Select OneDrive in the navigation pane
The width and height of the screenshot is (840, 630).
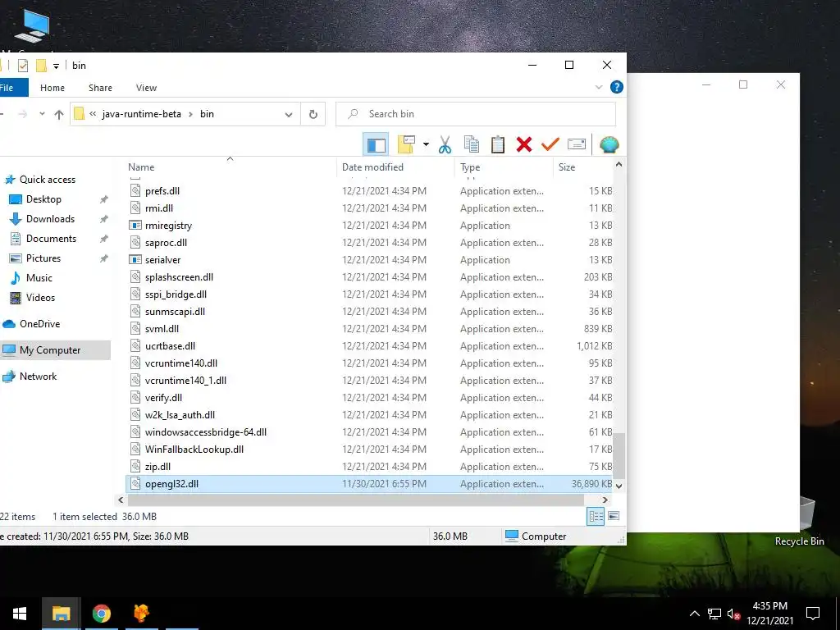pos(39,324)
